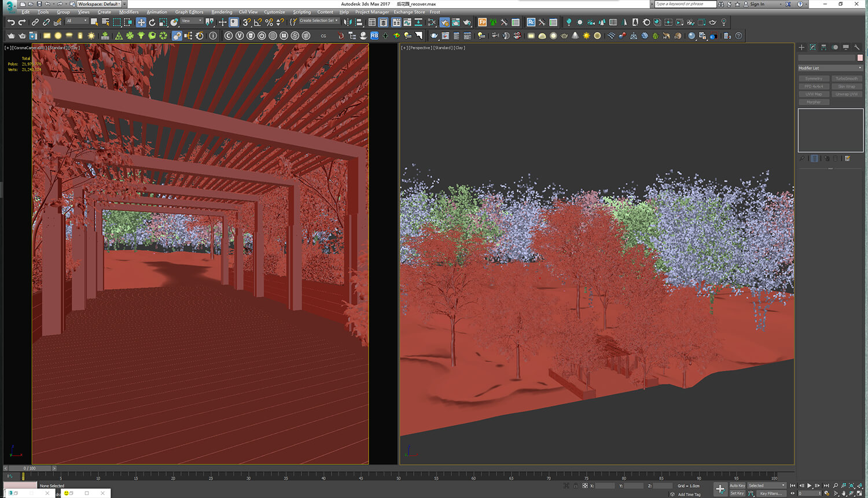Click the Corona sun light icon
Screen dimensions: 868x498
91,36
